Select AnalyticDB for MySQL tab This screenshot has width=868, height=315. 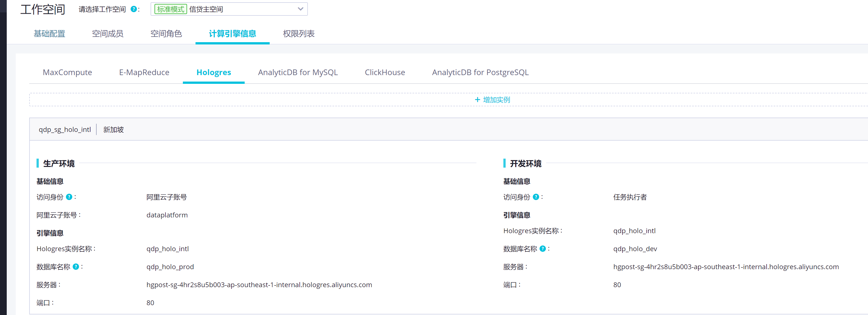(297, 73)
